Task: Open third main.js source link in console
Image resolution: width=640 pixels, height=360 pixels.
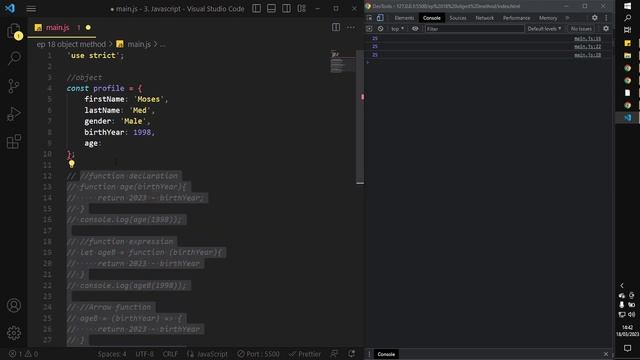Action: tap(587, 55)
